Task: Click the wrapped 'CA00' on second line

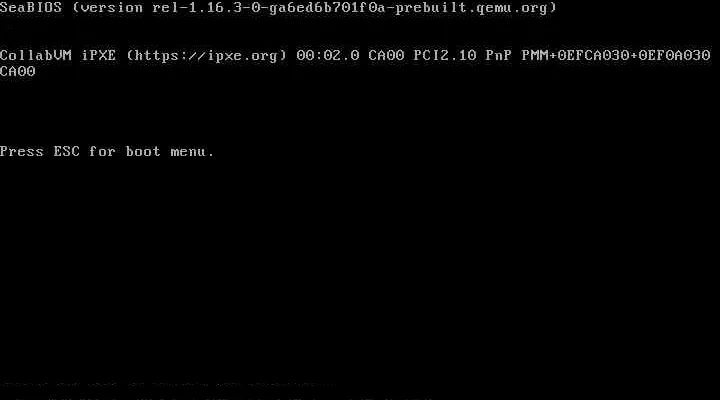Action: 17,72
